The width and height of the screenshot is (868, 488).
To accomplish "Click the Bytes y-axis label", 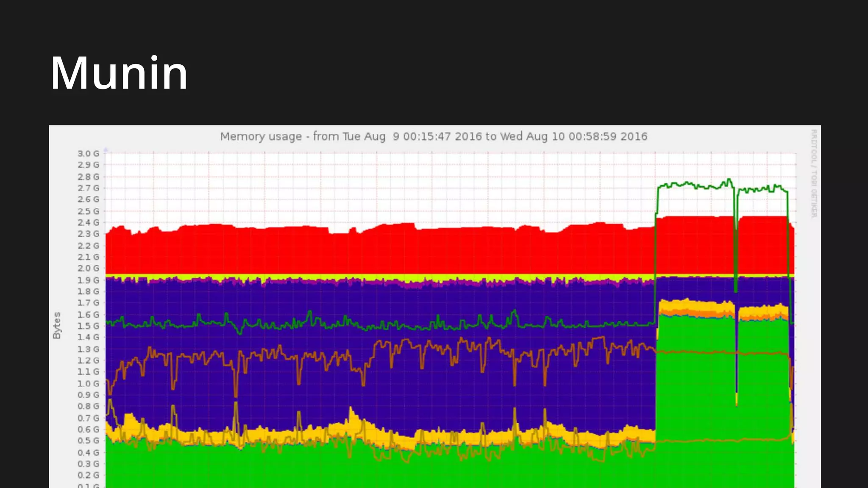I will [x=57, y=325].
